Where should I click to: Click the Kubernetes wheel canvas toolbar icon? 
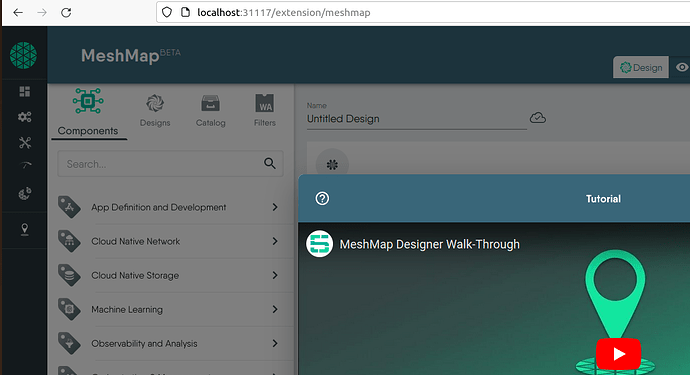tap(332, 165)
